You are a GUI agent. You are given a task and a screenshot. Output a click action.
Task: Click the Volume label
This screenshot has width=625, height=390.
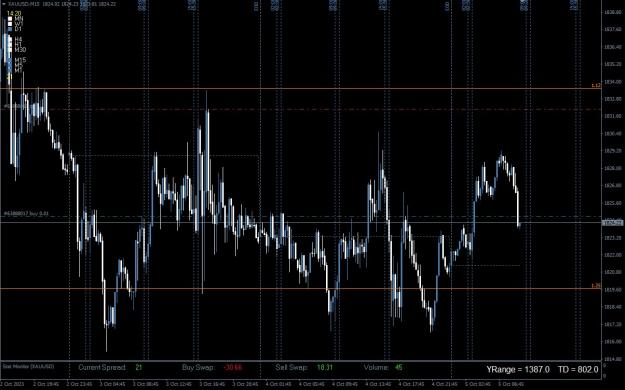[x=376, y=367]
